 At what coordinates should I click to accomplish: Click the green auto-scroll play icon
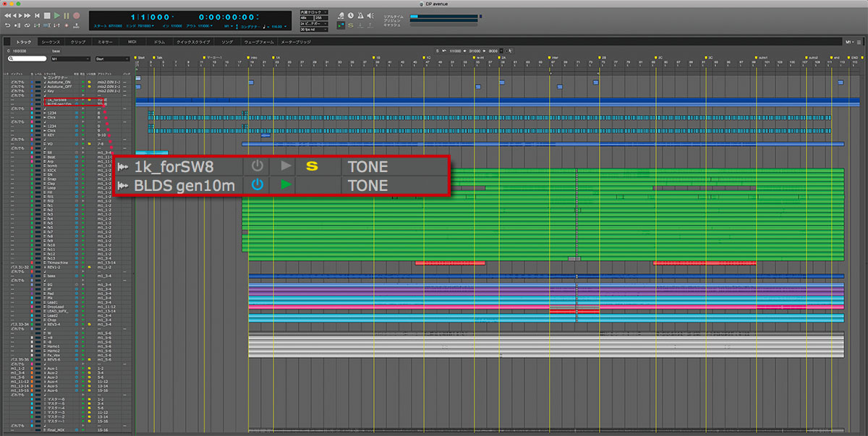[x=340, y=25]
